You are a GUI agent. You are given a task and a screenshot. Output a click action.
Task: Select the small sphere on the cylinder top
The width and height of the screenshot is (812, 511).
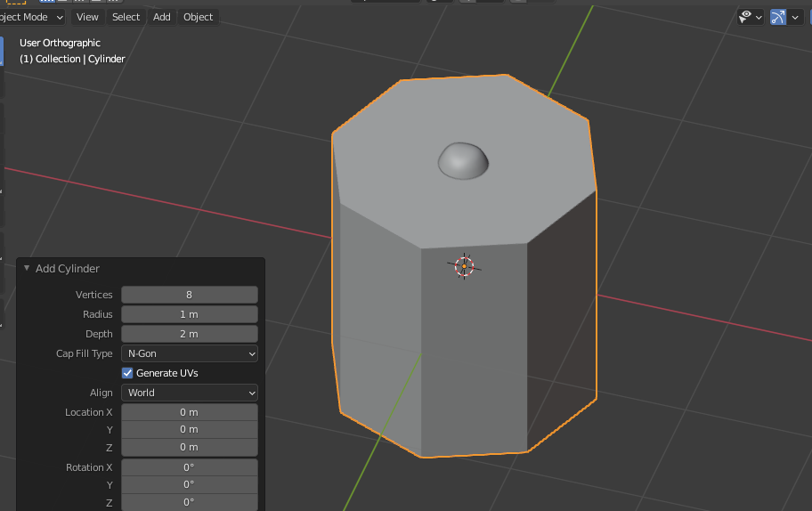pyautogui.click(x=463, y=161)
